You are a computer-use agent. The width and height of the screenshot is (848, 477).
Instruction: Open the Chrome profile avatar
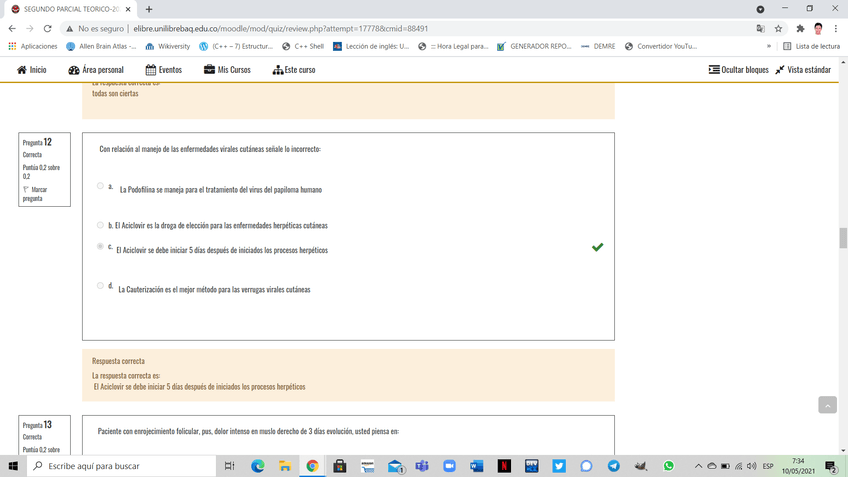click(818, 29)
